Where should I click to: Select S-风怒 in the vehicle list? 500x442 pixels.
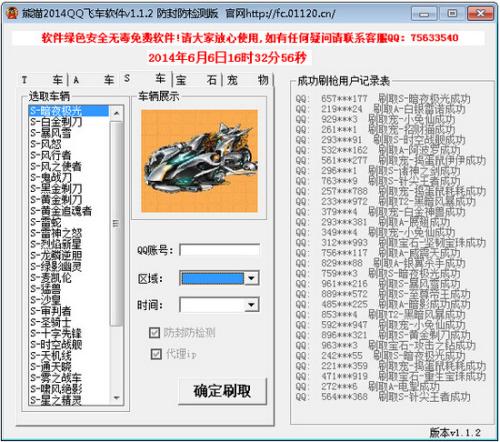coord(69,144)
